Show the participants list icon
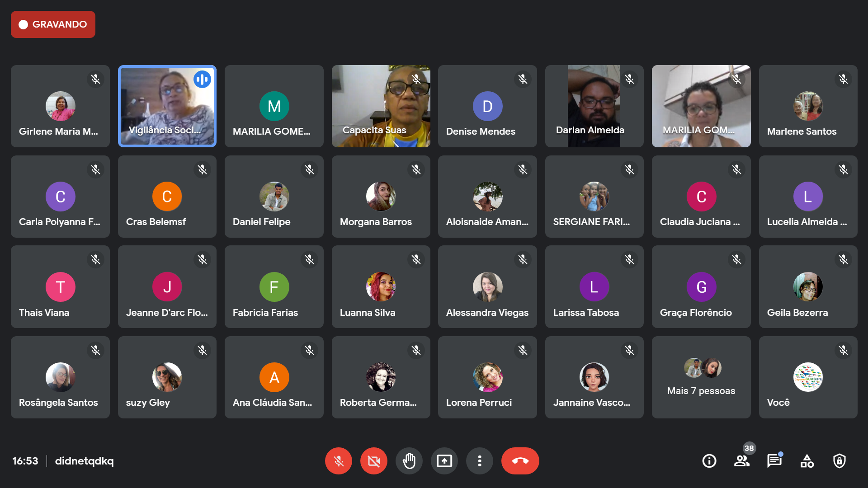Screen dimensions: 868x488 pos(741,461)
